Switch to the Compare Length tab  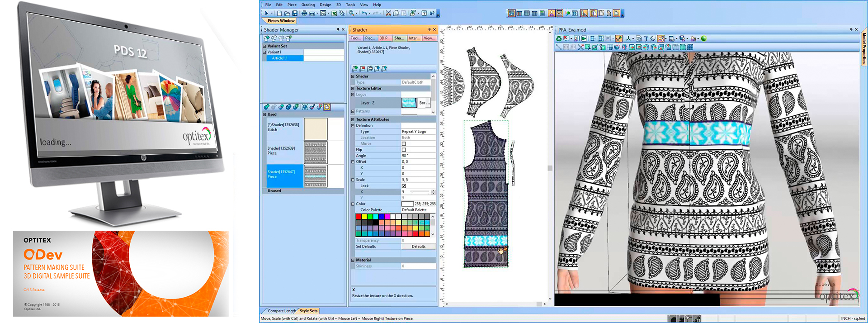point(282,311)
